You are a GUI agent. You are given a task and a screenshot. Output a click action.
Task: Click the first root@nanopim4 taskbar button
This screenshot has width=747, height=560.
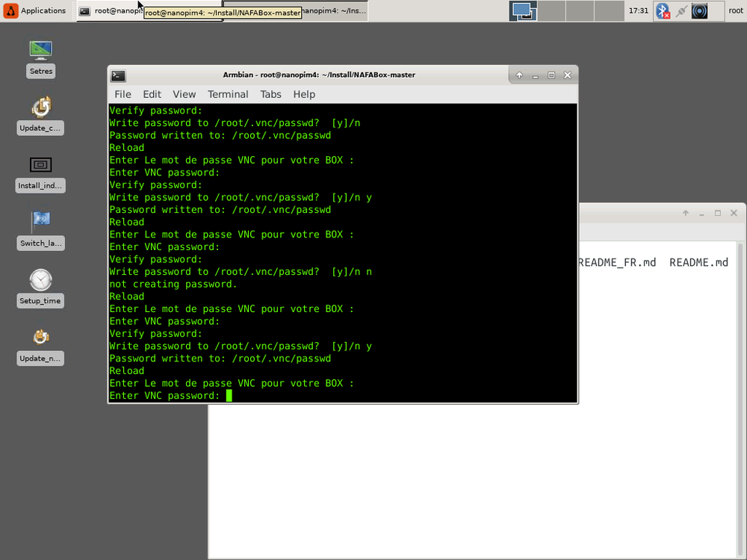pyautogui.click(x=111, y=11)
